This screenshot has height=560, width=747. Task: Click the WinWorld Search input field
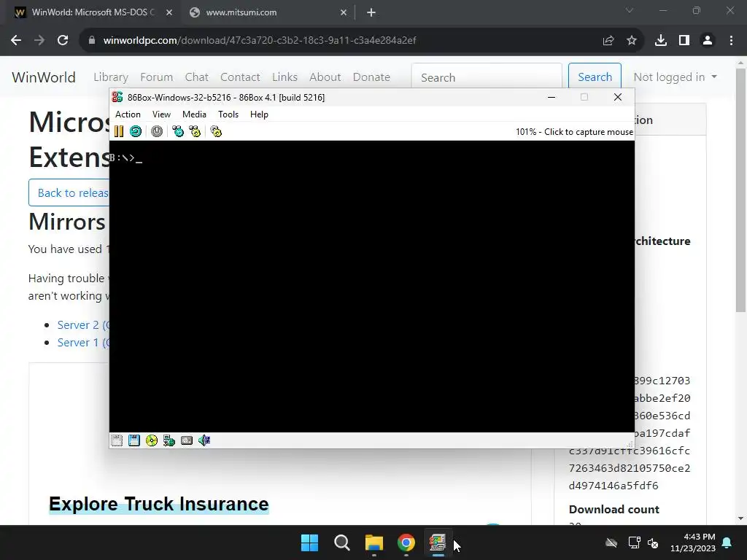(487, 77)
